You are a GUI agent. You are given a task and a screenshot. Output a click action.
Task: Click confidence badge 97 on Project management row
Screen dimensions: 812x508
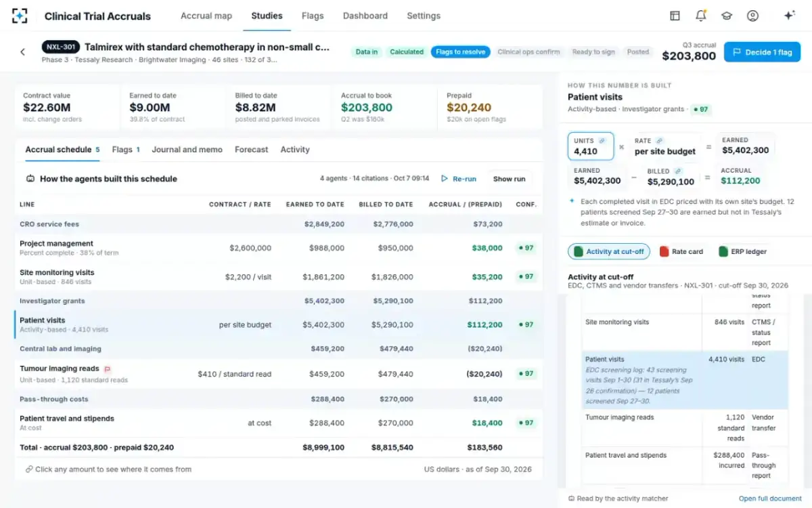[526, 248]
